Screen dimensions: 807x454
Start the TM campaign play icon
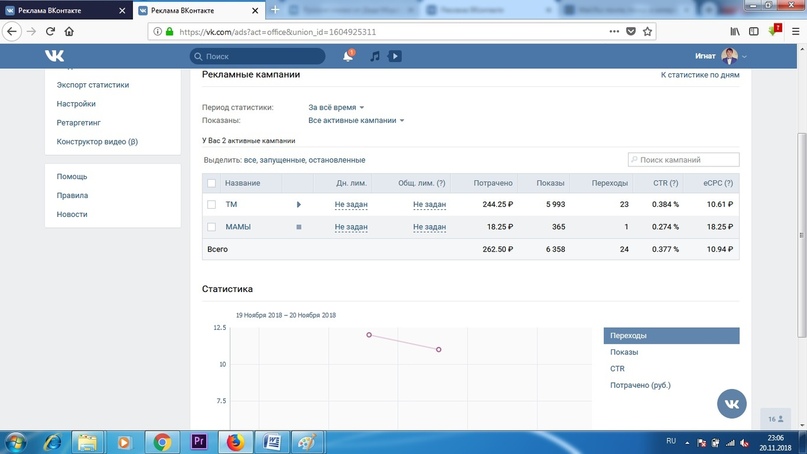(299, 204)
